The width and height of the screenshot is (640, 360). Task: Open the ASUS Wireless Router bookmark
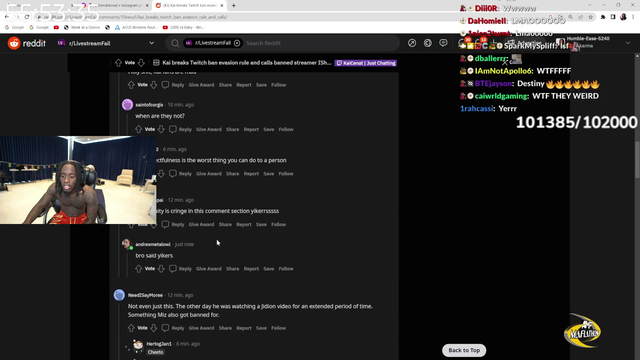(x=136, y=27)
